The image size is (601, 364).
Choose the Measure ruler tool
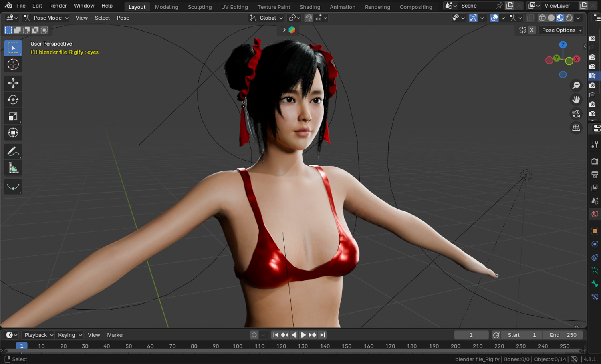click(13, 168)
